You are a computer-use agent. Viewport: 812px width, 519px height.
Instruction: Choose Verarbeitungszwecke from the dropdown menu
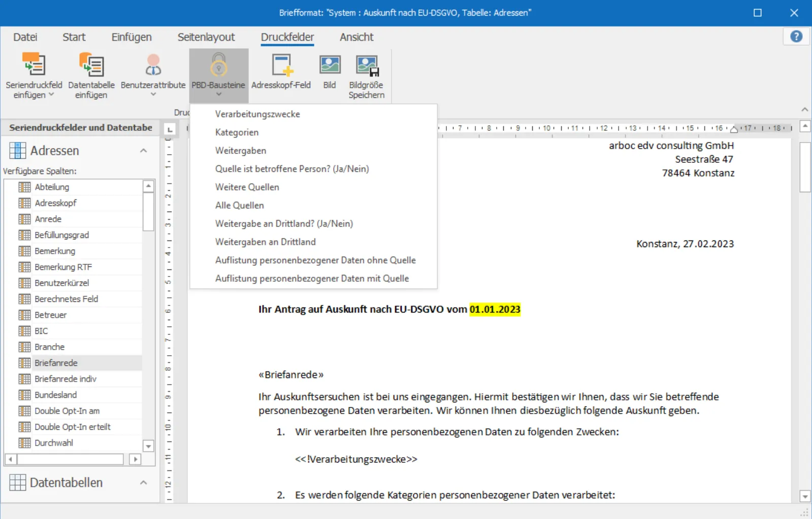click(313, 114)
